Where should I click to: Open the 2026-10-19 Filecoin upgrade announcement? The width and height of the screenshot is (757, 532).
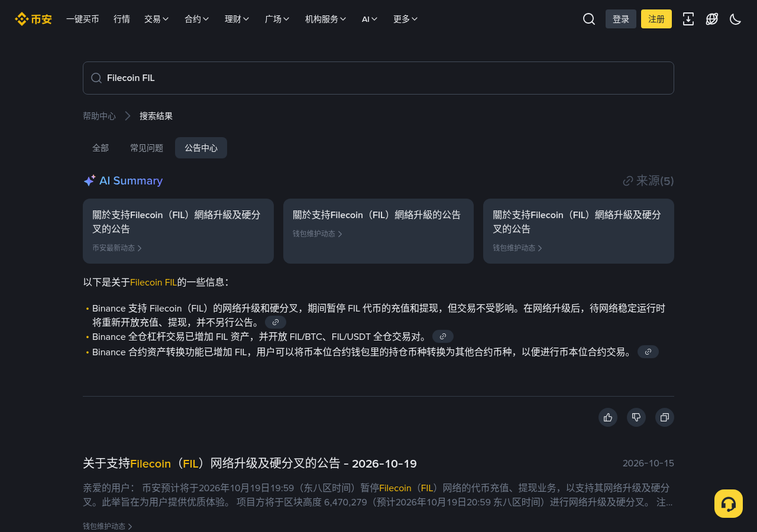[x=250, y=463]
